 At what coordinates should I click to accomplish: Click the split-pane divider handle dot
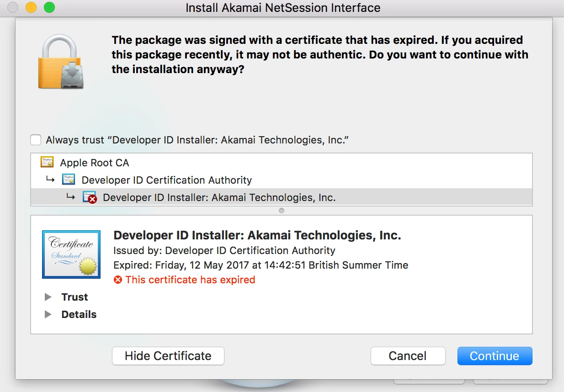[x=282, y=211]
